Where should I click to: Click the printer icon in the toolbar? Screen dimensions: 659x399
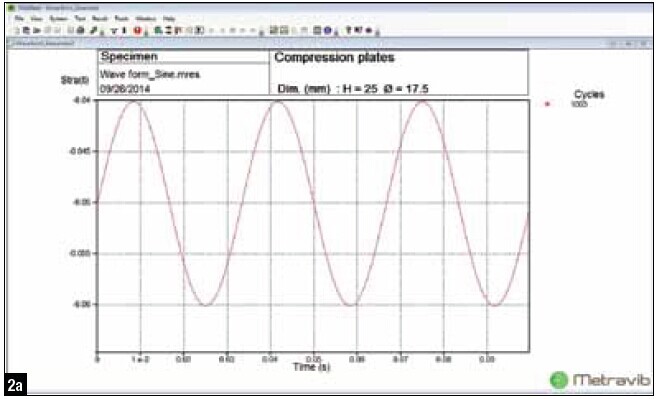pos(81,30)
